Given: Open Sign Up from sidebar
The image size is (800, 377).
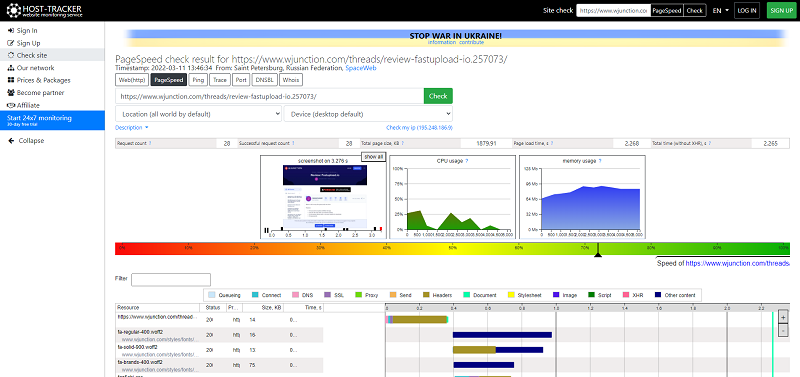Looking at the screenshot, I should tap(24, 43).
